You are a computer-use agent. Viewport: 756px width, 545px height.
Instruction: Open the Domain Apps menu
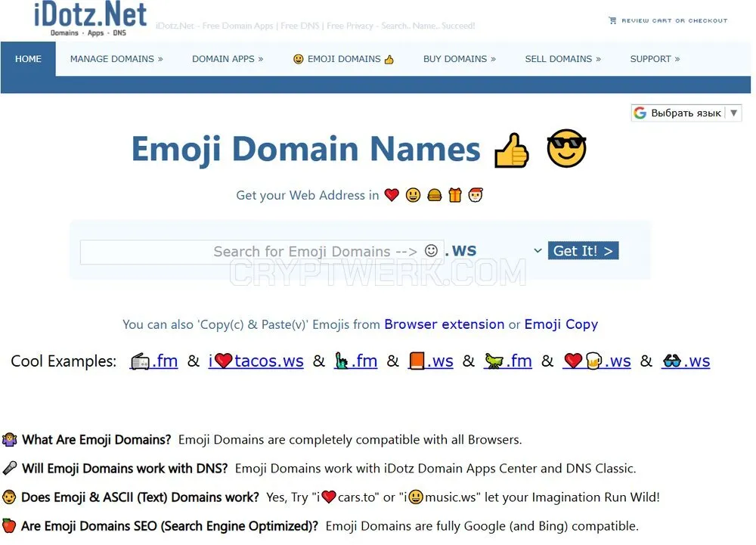click(x=228, y=59)
